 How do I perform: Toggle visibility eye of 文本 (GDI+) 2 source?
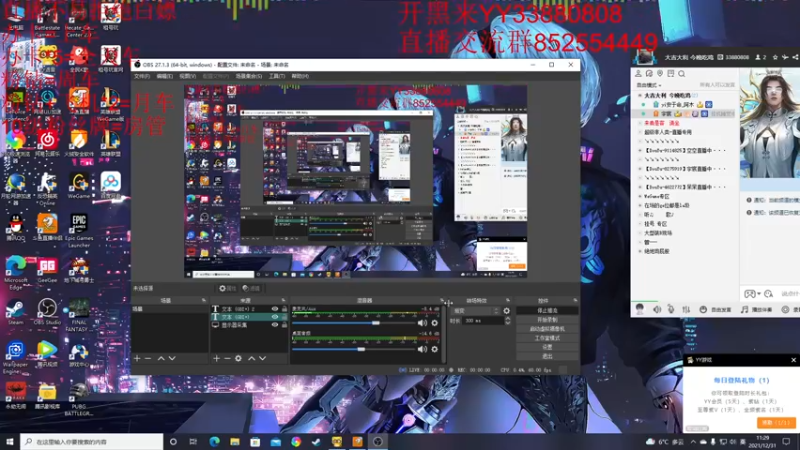(x=275, y=309)
